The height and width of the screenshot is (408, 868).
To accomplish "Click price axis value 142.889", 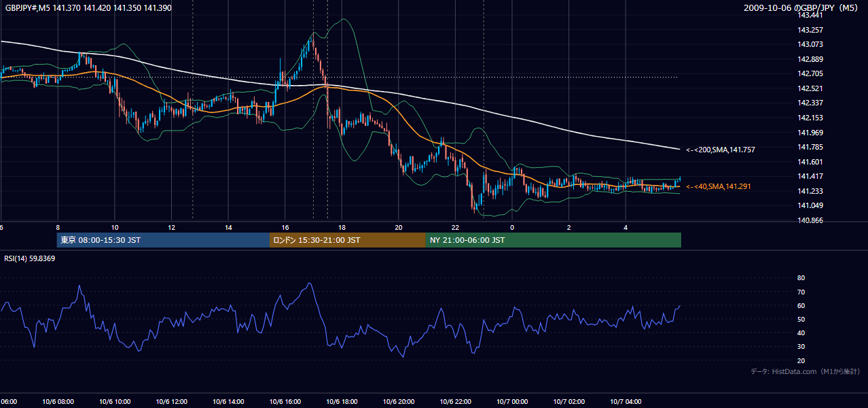I will pyautogui.click(x=810, y=59).
